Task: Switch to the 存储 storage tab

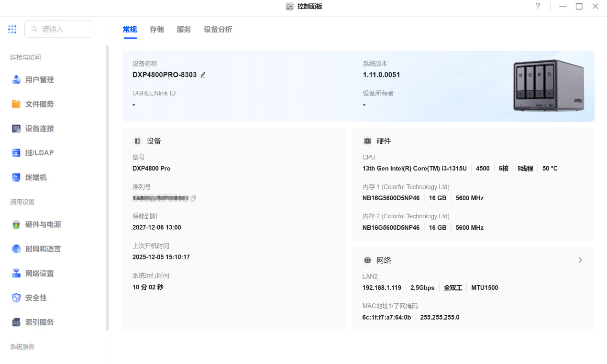Action: [156, 30]
